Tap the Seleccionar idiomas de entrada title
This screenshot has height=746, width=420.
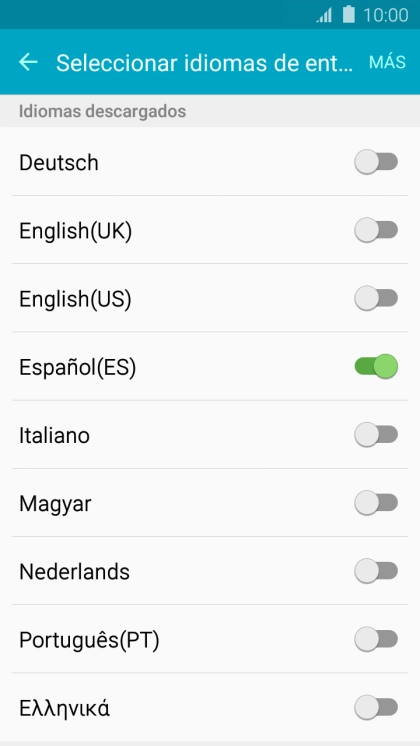[205, 63]
